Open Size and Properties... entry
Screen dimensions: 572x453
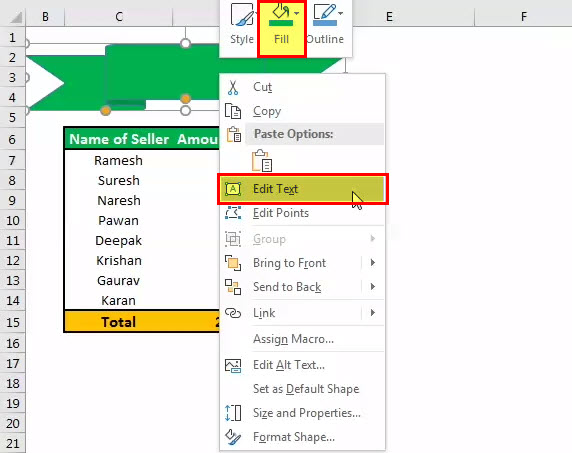302,413
